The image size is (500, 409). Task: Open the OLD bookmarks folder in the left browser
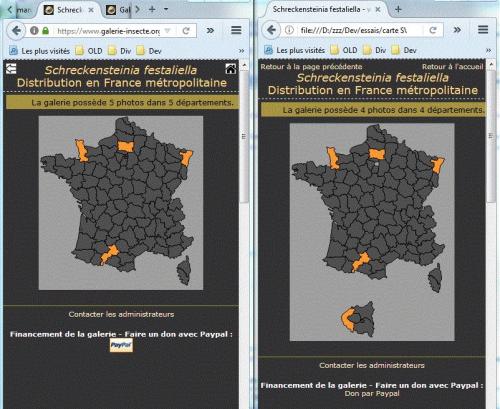point(89,51)
